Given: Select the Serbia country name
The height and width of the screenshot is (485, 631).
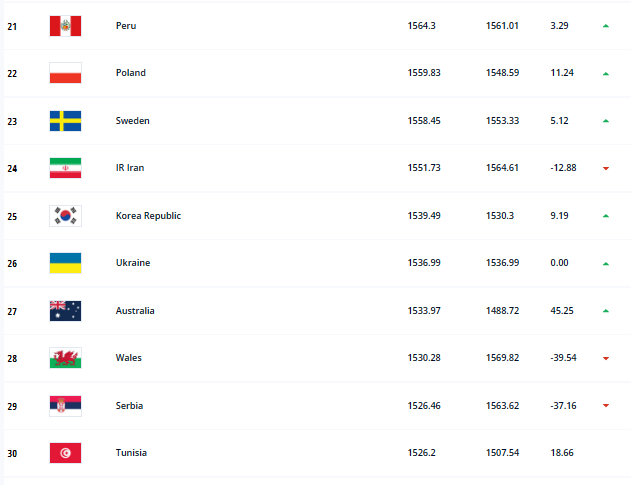Looking at the screenshot, I should tap(131, 405).
